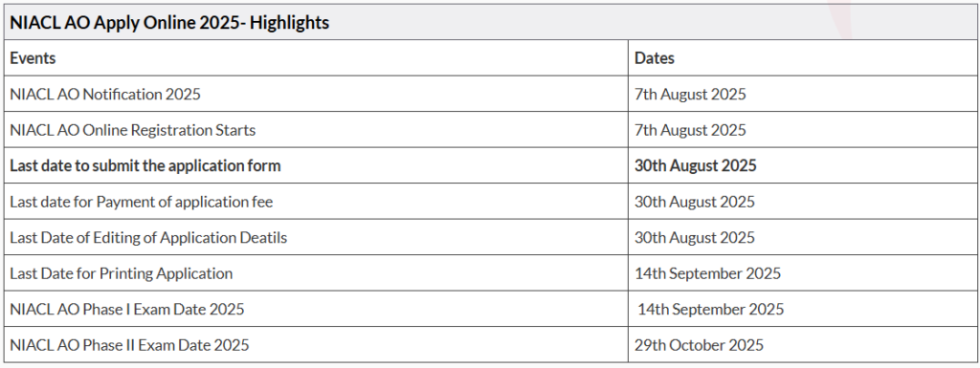Screen dimensions: 980x368
Task: Select Last Date of Editing of Application Deatils
Action: (x=148, y=238)
